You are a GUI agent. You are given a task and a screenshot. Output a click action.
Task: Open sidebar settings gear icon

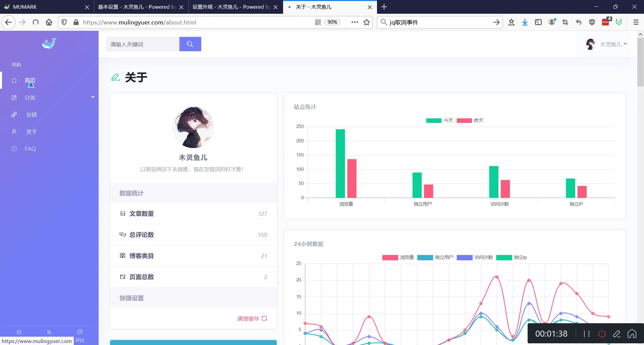(x=19, y=332)
